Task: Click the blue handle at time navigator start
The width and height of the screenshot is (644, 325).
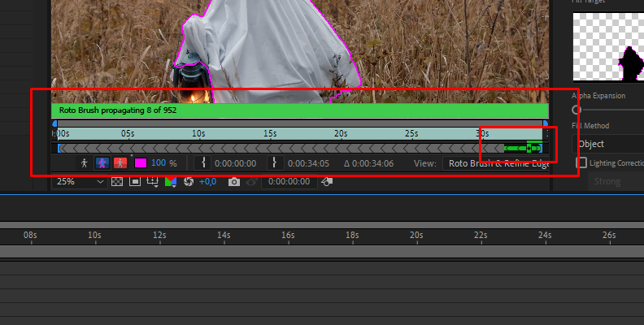Action: click(54, 123)
